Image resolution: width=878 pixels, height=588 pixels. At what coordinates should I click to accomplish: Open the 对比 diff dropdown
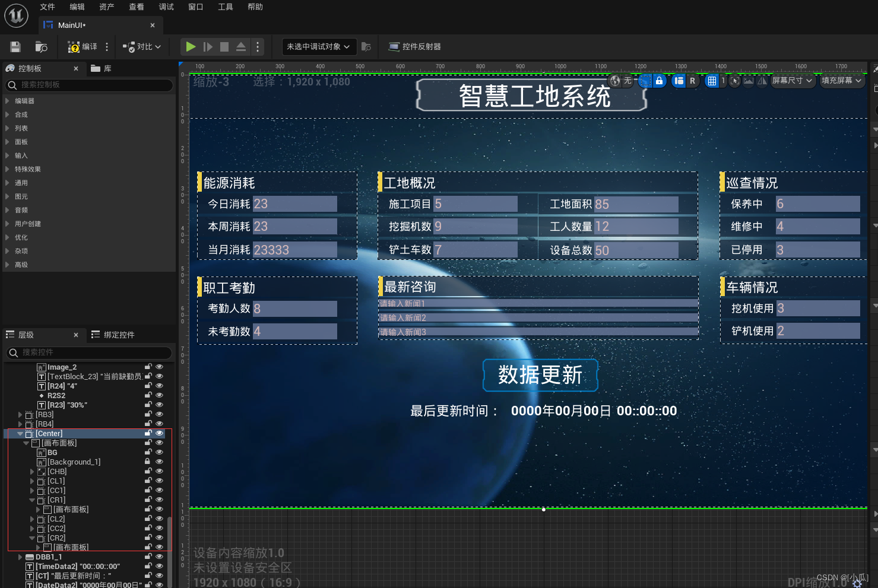[142, 47]
